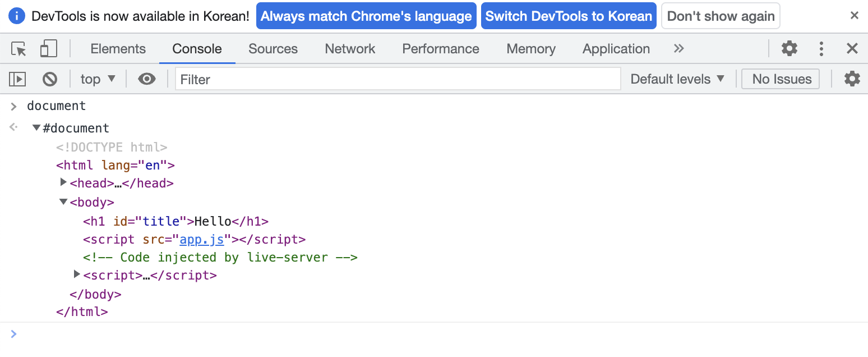Switch to the Elements tab
Viewport: 868px width, 357px height.
click(118, 49)
